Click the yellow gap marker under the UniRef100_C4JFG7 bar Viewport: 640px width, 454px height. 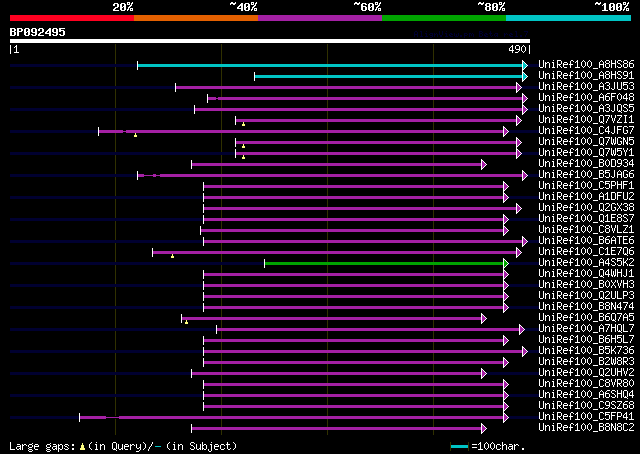pos(136,135)
